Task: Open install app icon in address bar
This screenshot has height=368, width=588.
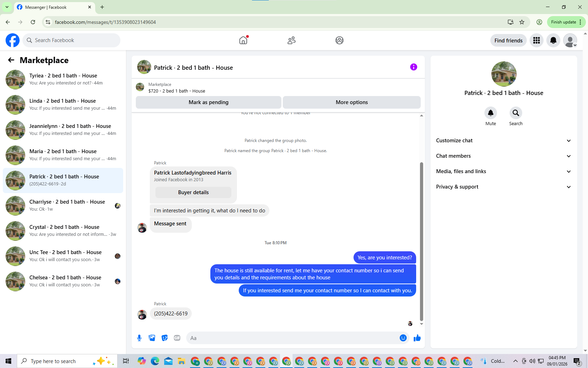Action: coord(511,22)
